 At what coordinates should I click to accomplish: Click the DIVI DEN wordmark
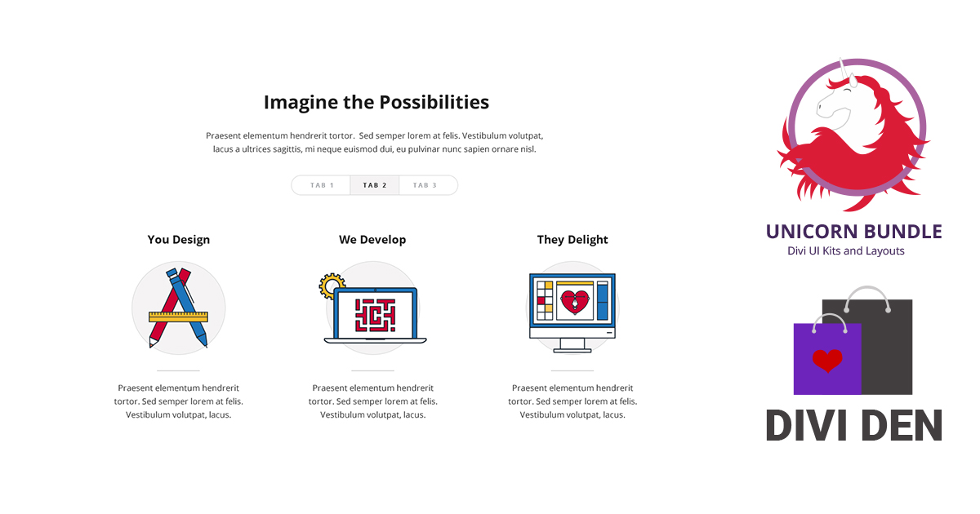(x=854, y=425)
